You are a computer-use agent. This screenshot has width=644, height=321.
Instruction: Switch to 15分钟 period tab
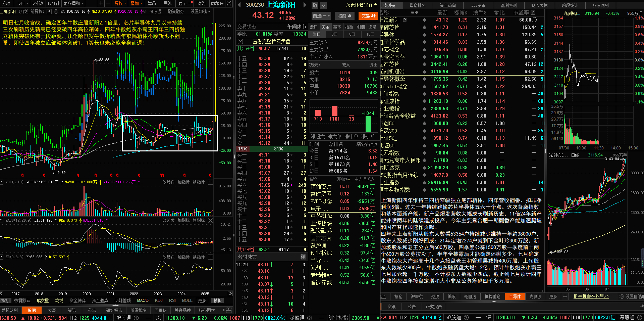point(53,3)
